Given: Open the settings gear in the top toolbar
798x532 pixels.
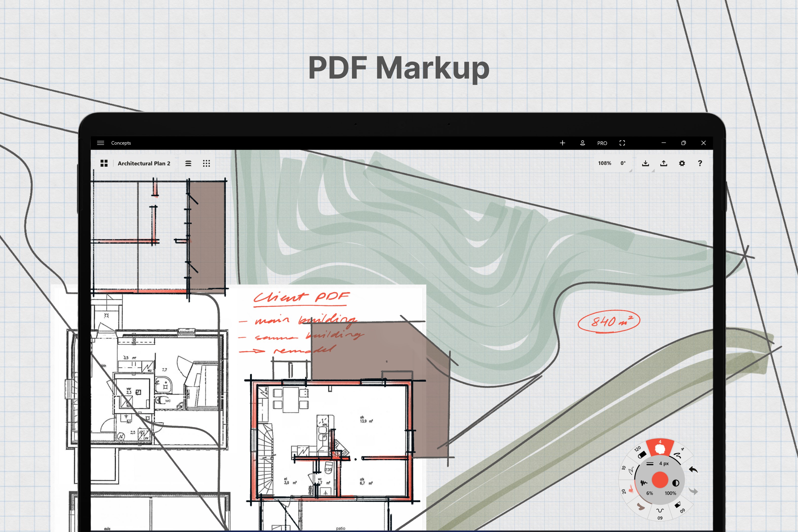Looking at the screenshot, I should tap(682, 163).
